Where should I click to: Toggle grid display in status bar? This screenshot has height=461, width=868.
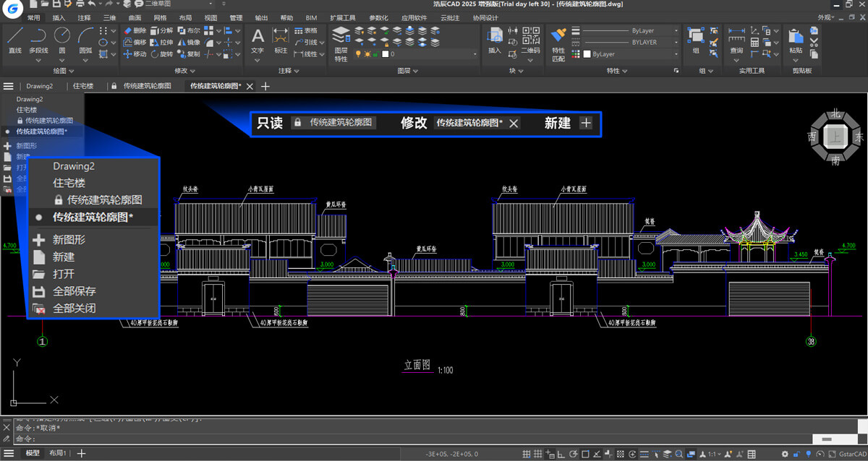pos(526,454)
